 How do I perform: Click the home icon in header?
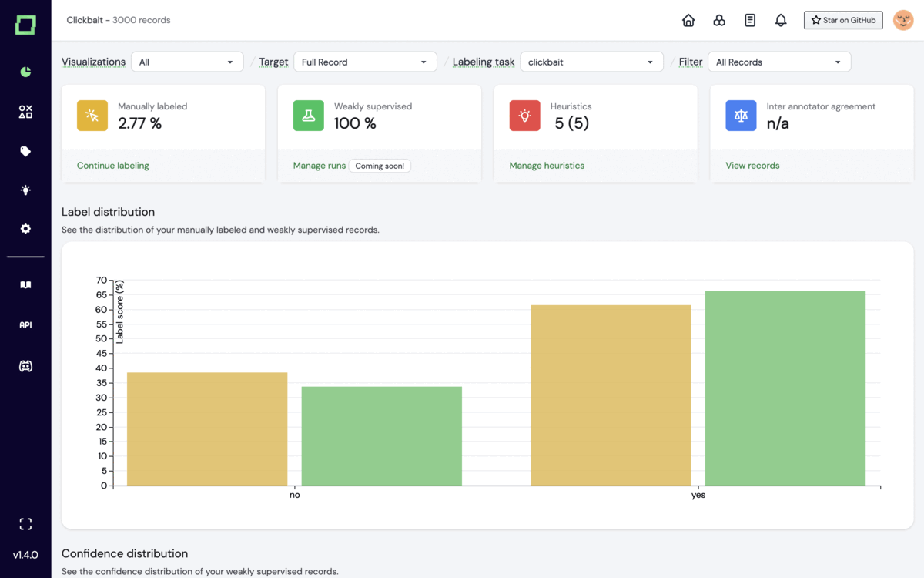click(x=688, y=21)
